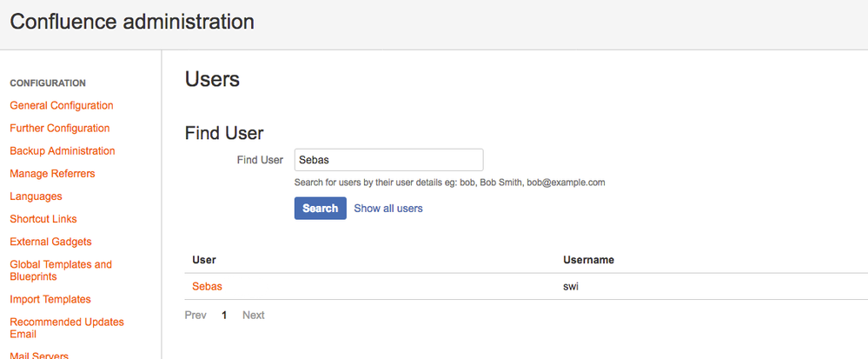Go to Next results page

(x=254, y=316)
